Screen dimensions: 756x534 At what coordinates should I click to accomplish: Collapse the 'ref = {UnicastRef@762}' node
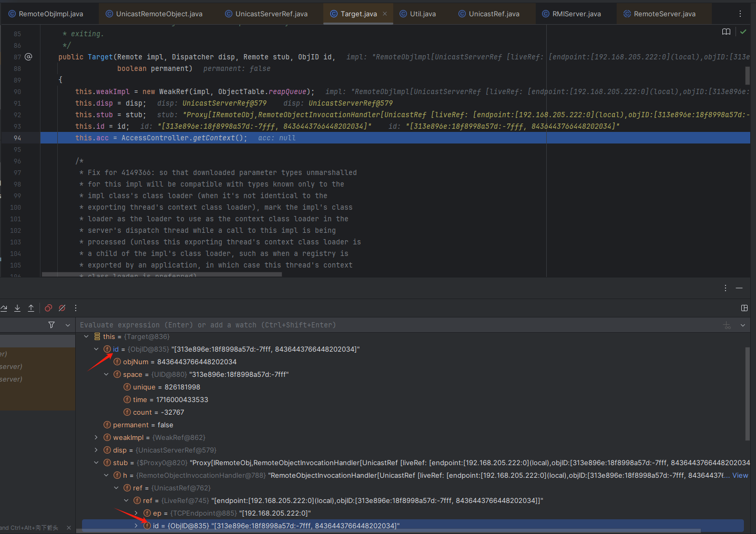[116, 488]
